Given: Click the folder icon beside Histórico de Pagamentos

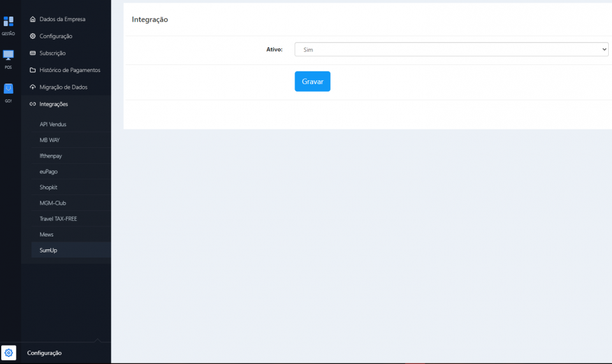Looking at the screenshot, I should (33, 70).
